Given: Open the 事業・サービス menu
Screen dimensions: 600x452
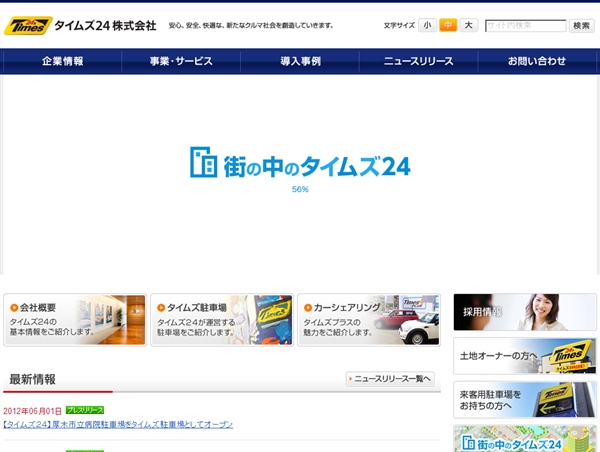Looking at the screenshot, I should 181,61.
